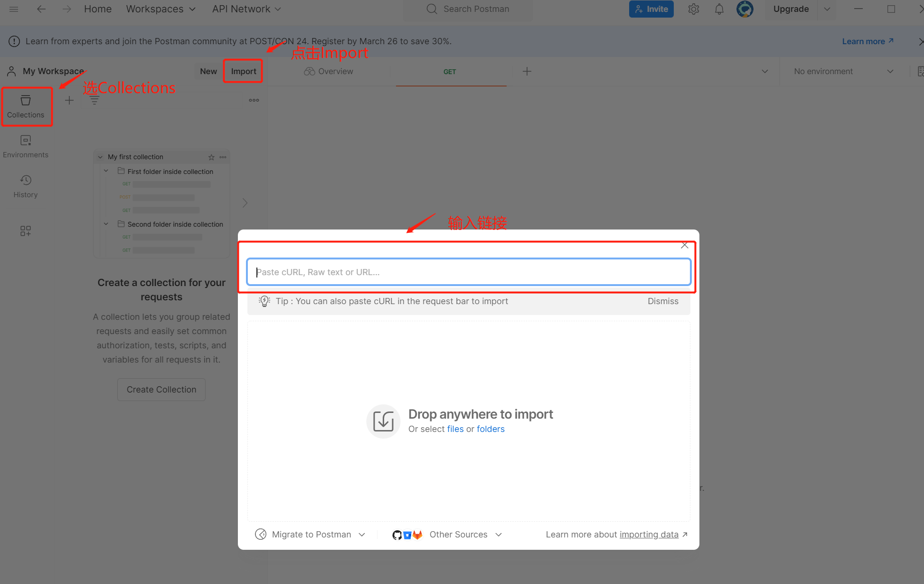Click the Invite button
924x584 pixels.
651,9
